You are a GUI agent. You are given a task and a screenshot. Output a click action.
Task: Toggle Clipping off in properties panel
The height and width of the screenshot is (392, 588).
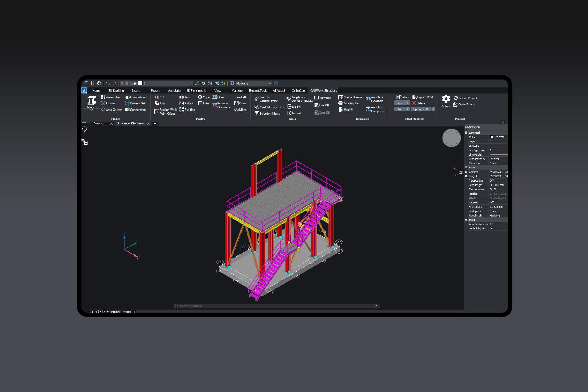click(x=492, y=202)
